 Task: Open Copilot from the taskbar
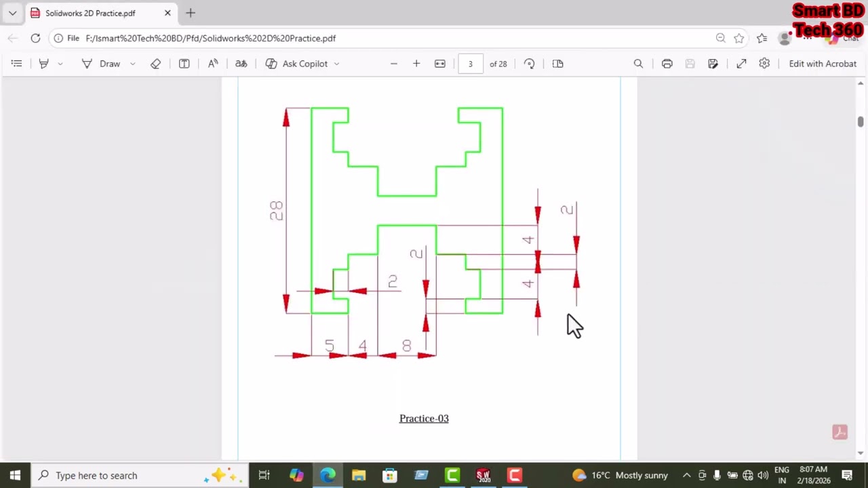[296, 475]
